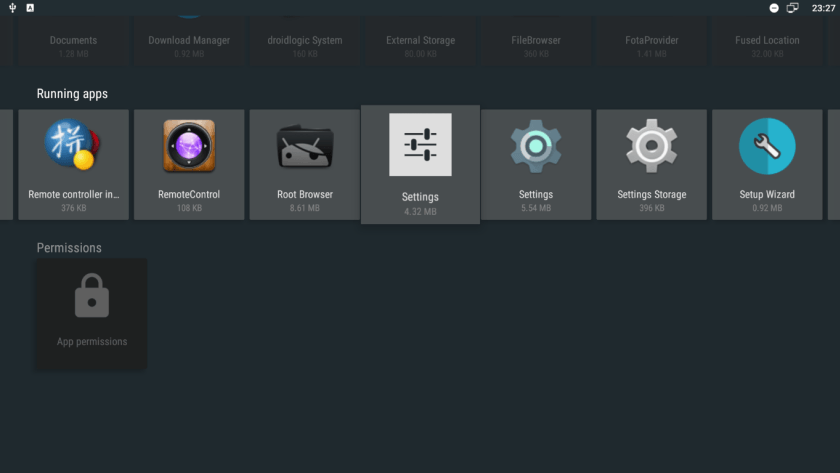The height and width of the screenshot is (473, 840).
Task: Open the Root Browser folder icon
Action: 305,146
